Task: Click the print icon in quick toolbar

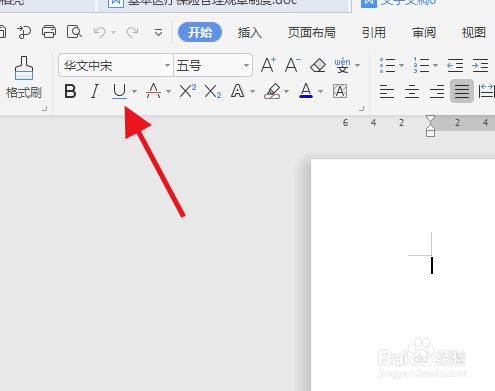Action: tap(49, 32)
